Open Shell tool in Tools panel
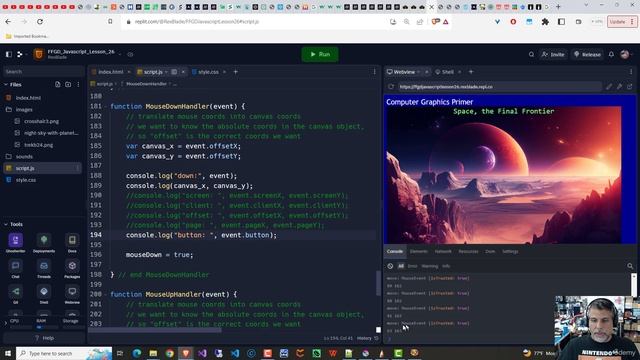640x360 pixels. (x=44, y=294)
